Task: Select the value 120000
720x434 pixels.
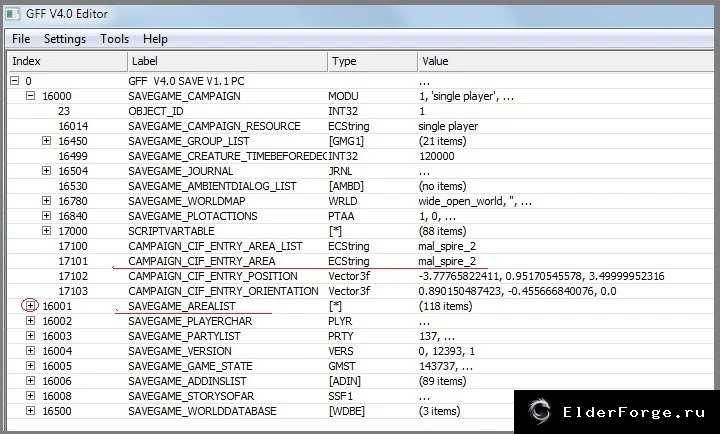Action: tap(437, 156)
